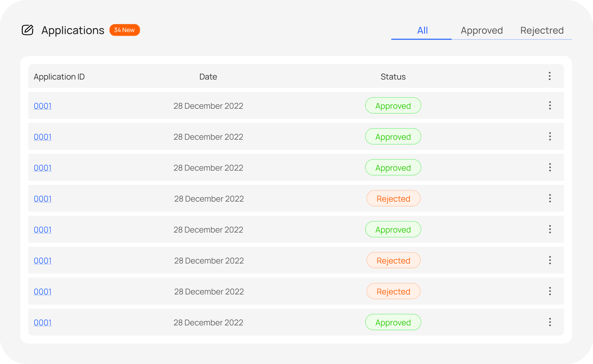Click the Application ID column header
The width and height of the screenshot is (593, 364).
coord(59,76)
